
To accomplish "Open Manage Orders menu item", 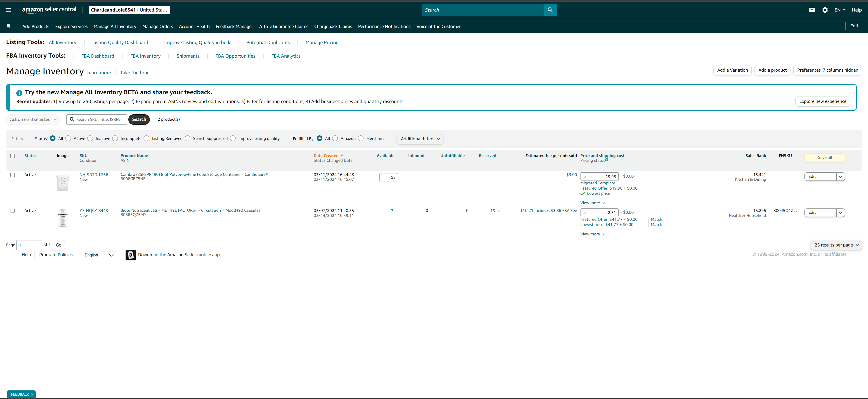I will (x=157, y=26).
